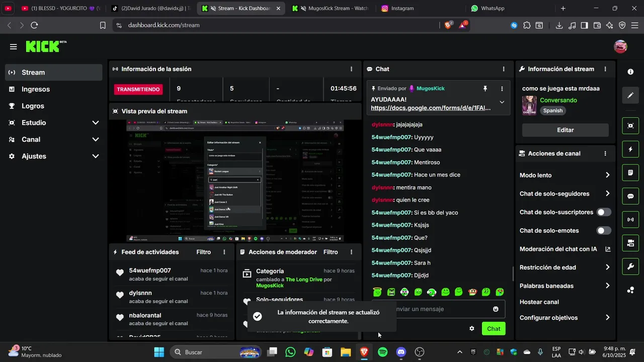Click the Editar stream info button
Image resolution: width=644 pixels, height=362 pixels.
point(566,130)
